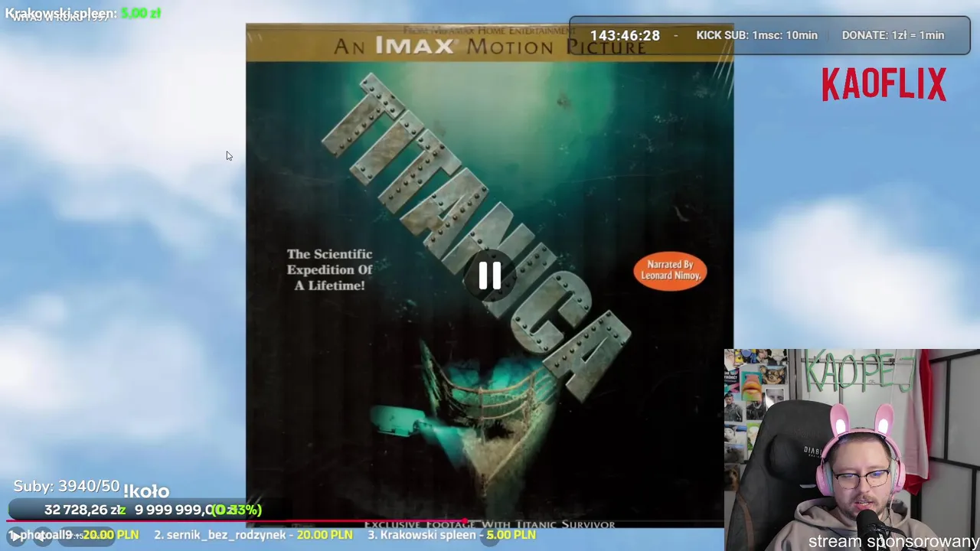The image size is (980, 551).
Task: Click the 143:46:28 stream timer
Action: [625, 35]
